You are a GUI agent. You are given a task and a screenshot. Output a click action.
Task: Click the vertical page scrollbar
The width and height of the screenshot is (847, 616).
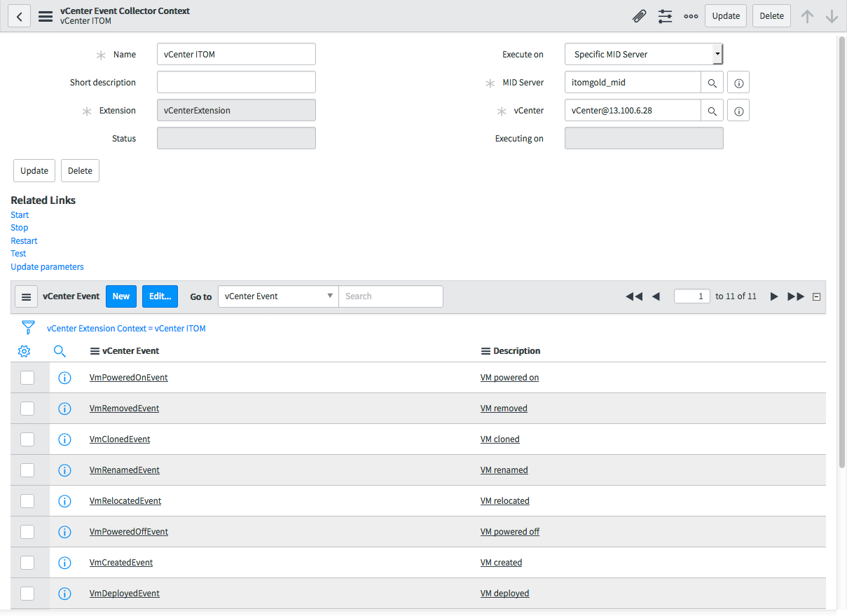(x=841, y=252)
